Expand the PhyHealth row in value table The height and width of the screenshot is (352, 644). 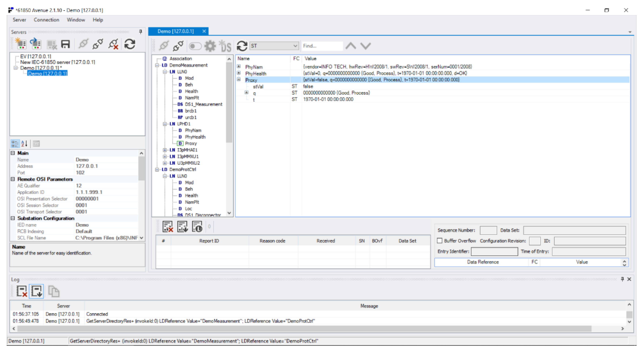click(x=239, y=73)
